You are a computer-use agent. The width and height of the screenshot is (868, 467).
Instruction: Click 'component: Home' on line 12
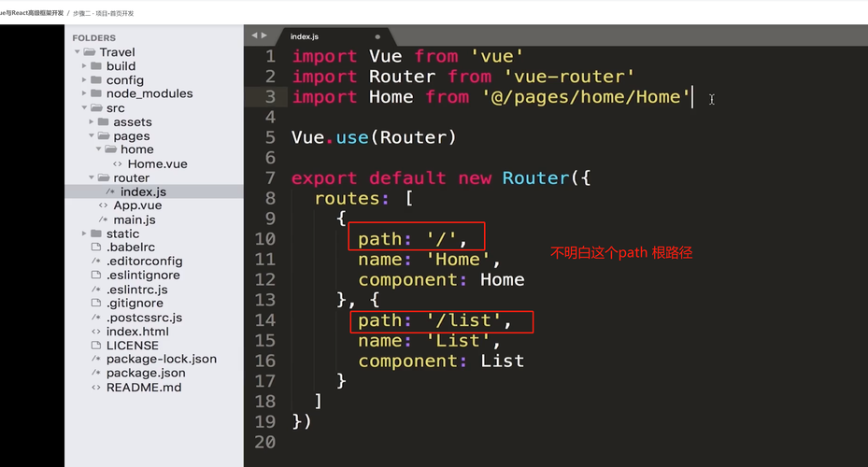pyautogui.click(x=441, y=279)
